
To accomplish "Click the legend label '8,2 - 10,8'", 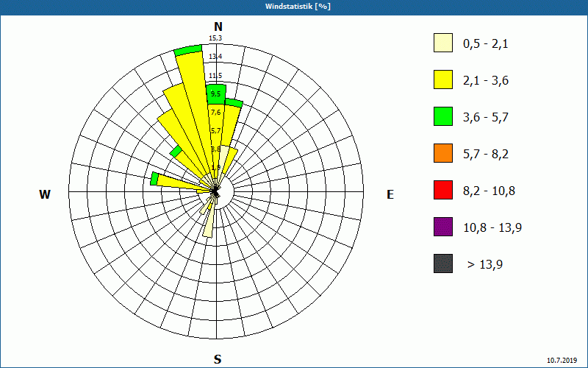I will click(489, 191).
